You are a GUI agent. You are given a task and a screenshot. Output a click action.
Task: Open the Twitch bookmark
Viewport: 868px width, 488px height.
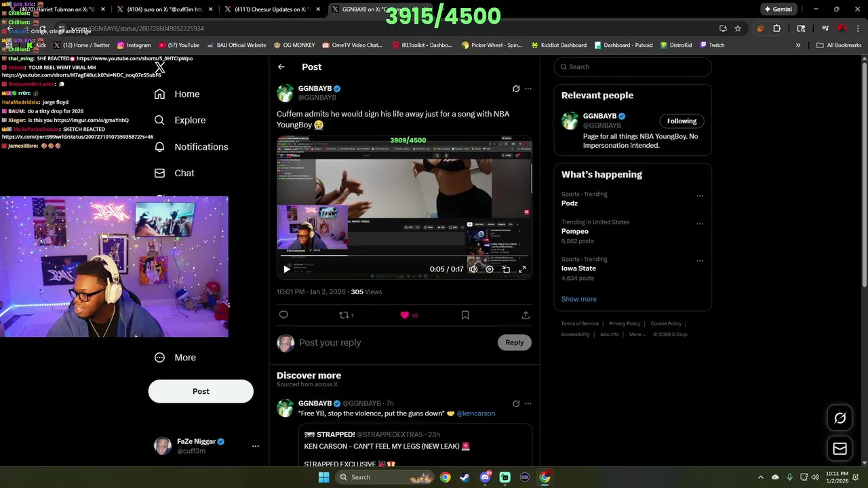point(712,45)
